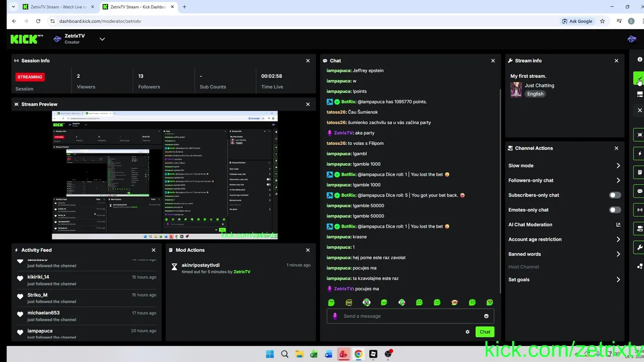Image resolution: width=644 pixels, height=362 pixels.
Task: Toggle Emotes-only chat
Action: [x=615, y=210]
